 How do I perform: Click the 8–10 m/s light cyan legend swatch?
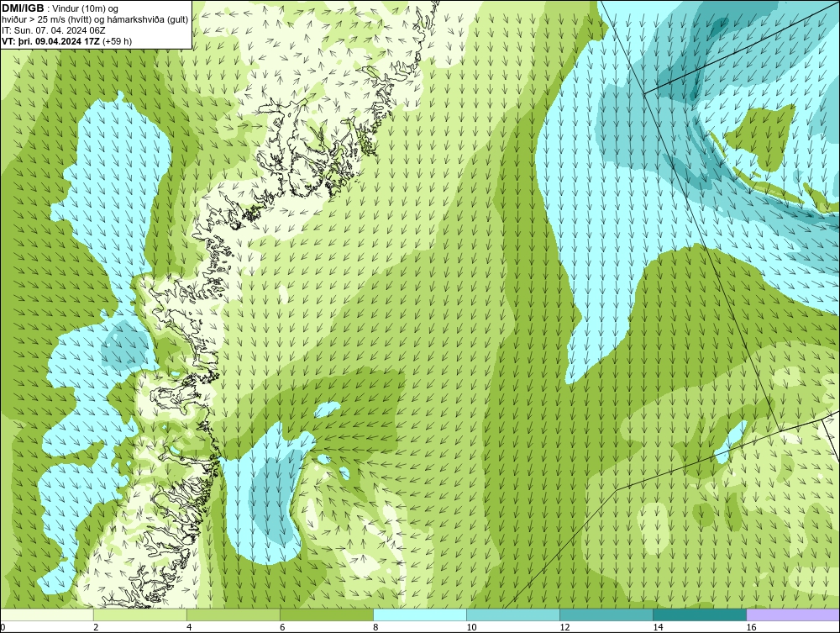419,615
